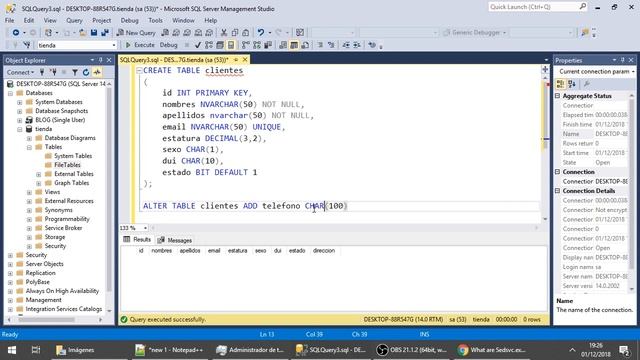Click the Navigate Backward circle arrow icon
Screen dimensions: 640x360
[16, 33]
